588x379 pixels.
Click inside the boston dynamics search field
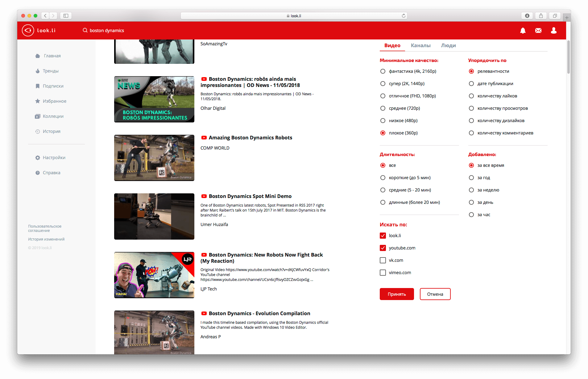click(107, 30)
